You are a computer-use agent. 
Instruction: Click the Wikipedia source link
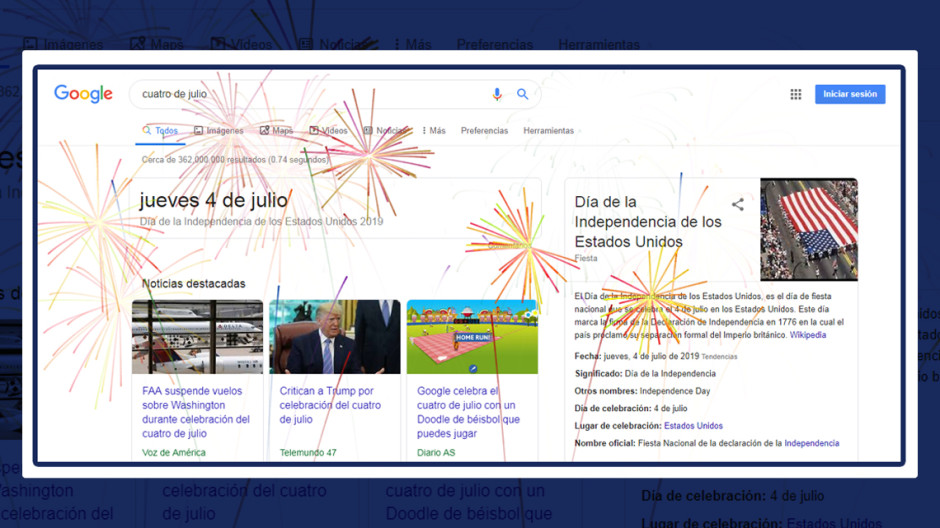[x=808, y=335]
